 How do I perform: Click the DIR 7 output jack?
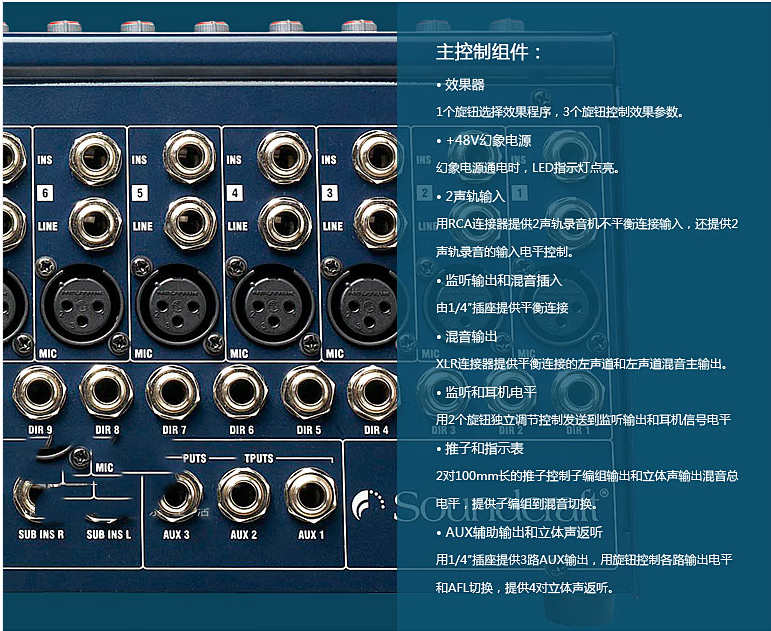(x=173, y=393)
